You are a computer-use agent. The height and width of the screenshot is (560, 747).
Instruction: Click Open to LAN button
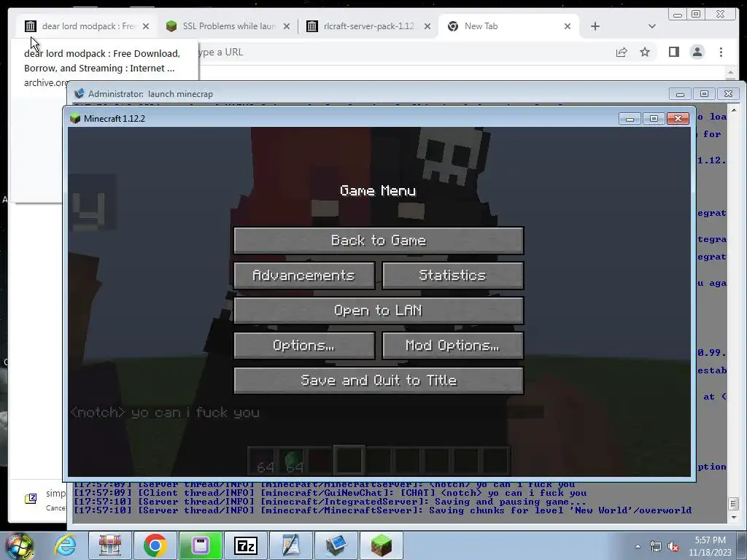click(379, 311)
